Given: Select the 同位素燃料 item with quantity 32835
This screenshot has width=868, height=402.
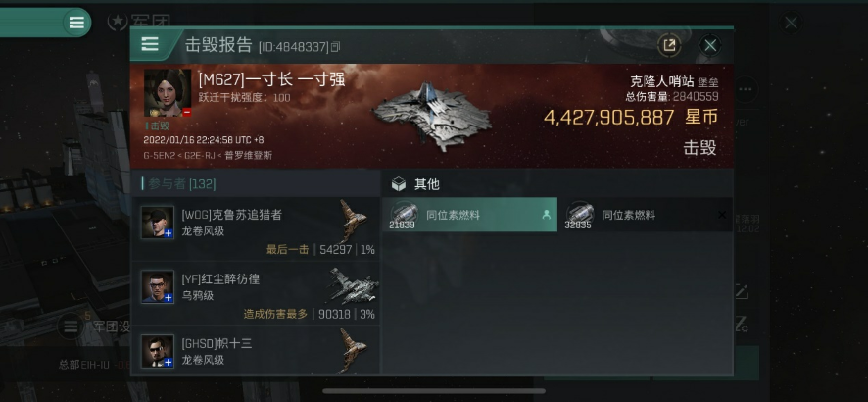Looking at the screenshot, I should click(646, 215).
